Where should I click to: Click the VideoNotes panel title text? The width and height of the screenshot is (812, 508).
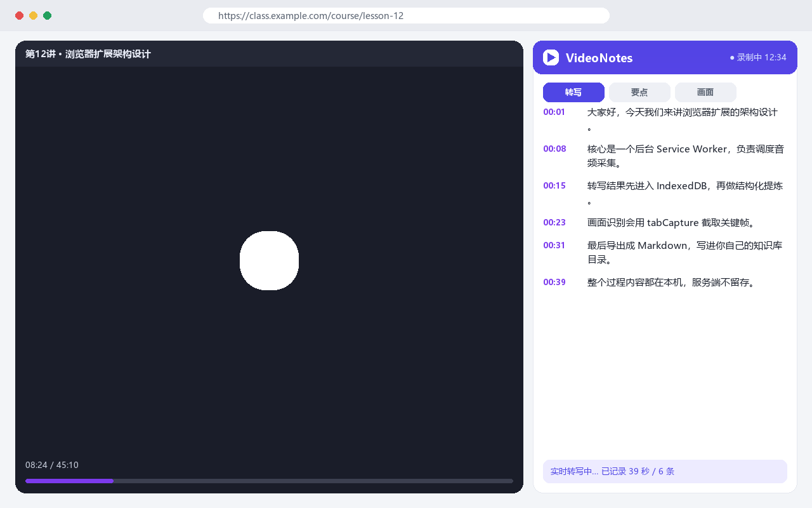tap(599, 58)
